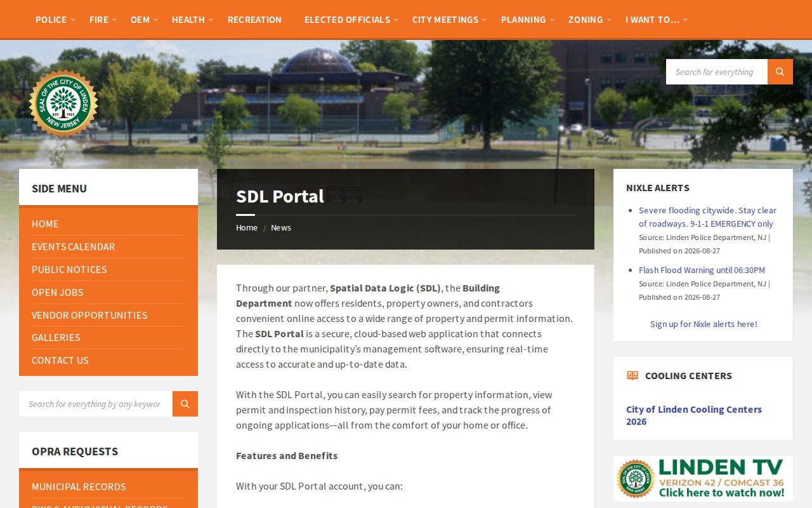Click Sign up for Nixle alerts link
Viewport: 812px width, 508px height.
coord(704,324)
